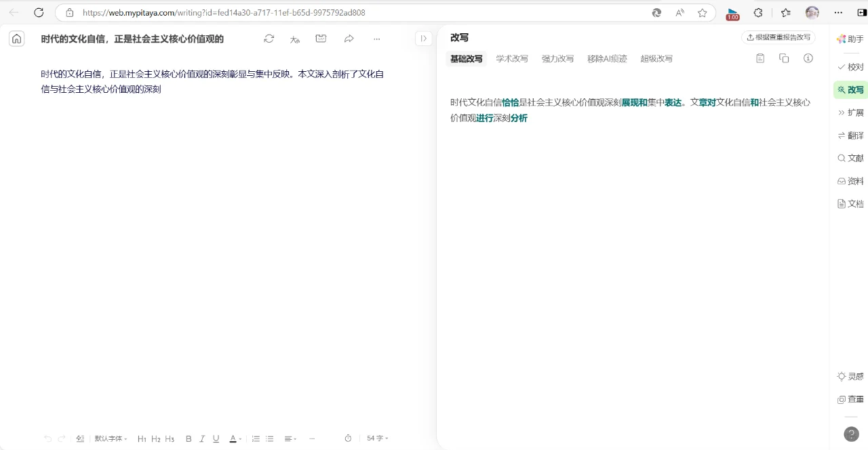Share the document via share arrow icon
The height and width of the screenshot is (450, 868).
point(349,39)
